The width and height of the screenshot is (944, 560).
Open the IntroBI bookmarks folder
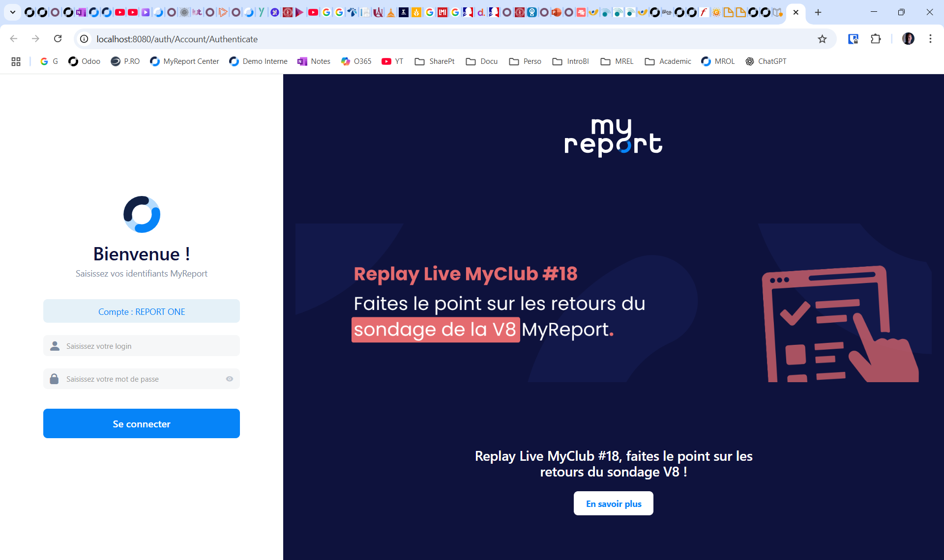(570, 61)
